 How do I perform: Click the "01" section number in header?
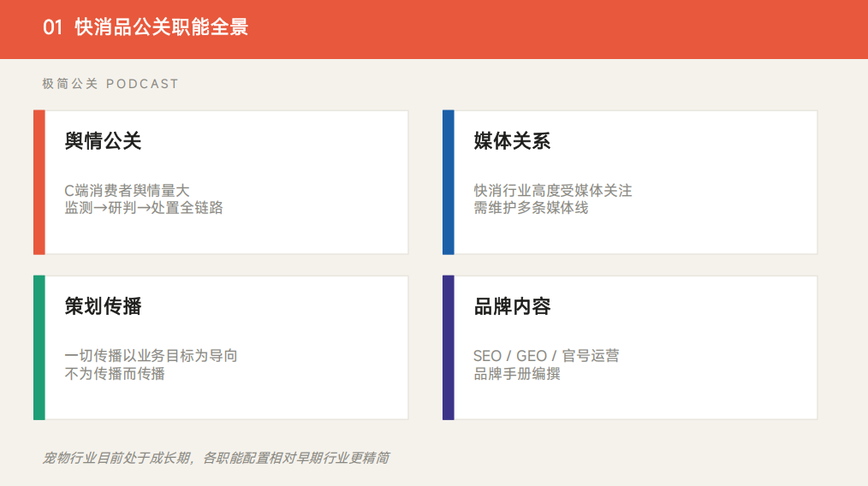pos(53,27)
